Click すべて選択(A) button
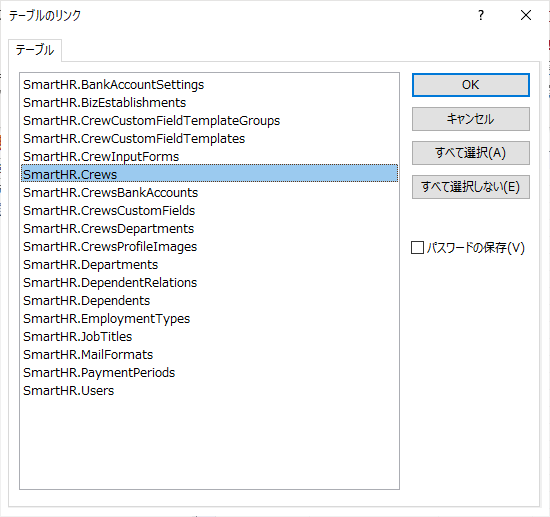 tap(470, 153)
